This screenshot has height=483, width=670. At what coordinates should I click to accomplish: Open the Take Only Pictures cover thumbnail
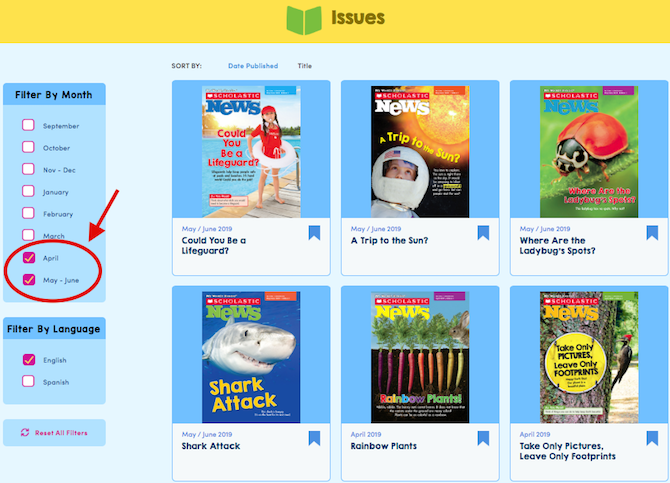589,357
